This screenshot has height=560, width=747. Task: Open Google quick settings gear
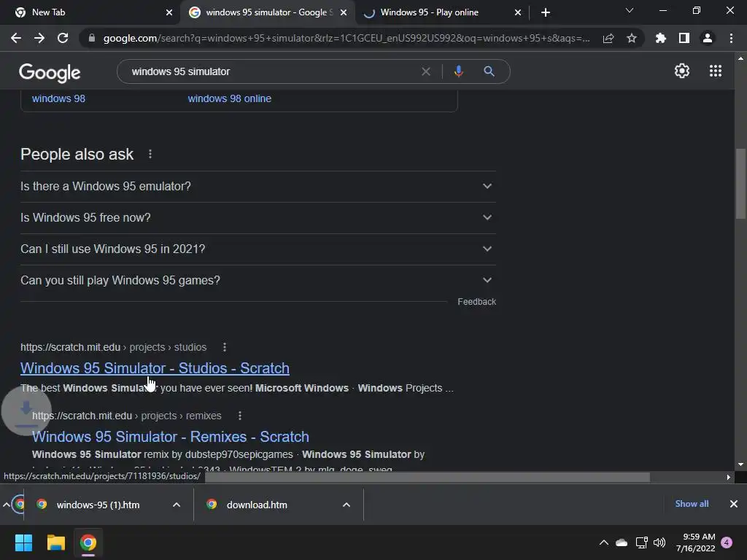(x=682, y=71)
